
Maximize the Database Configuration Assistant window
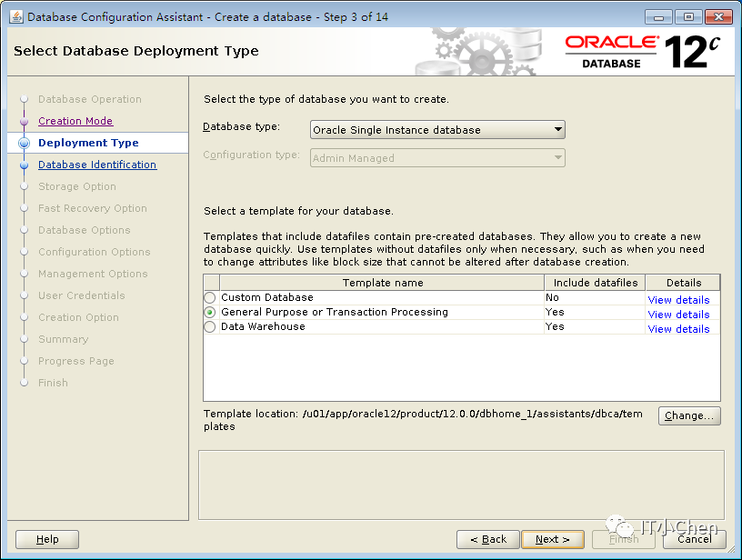coord(688,17)
